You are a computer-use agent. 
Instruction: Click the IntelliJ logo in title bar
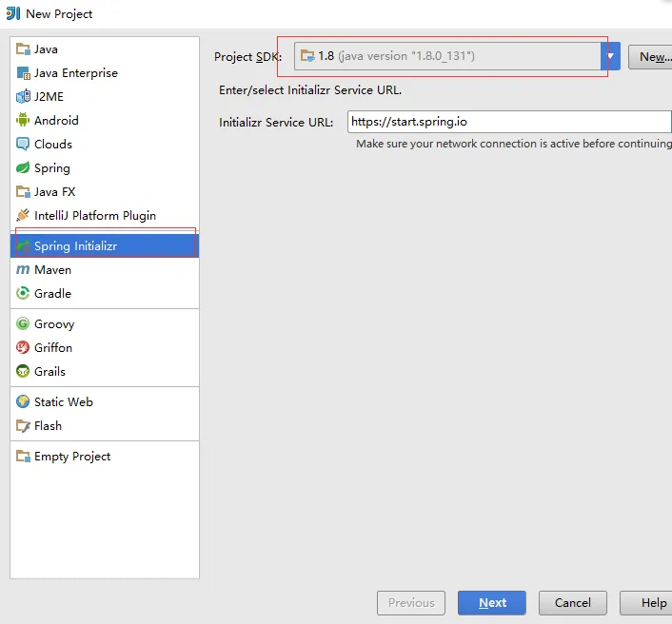point(13,13)
